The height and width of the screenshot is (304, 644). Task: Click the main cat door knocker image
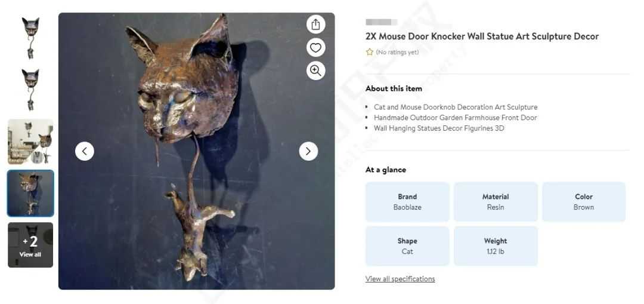(x=196, y=151)
